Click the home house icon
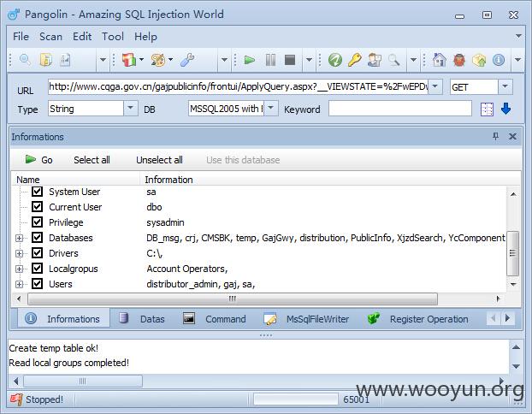The height and width of the screenshot is (414, 532). [x=439, y=60]
